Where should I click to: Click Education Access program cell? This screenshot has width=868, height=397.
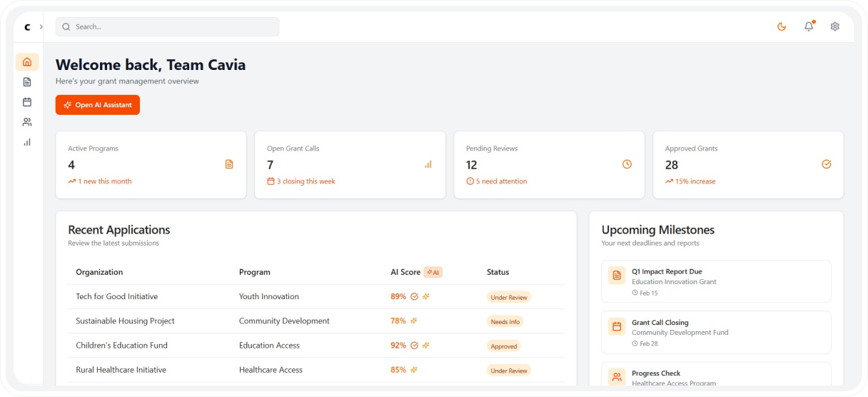[x=269, y=346]
